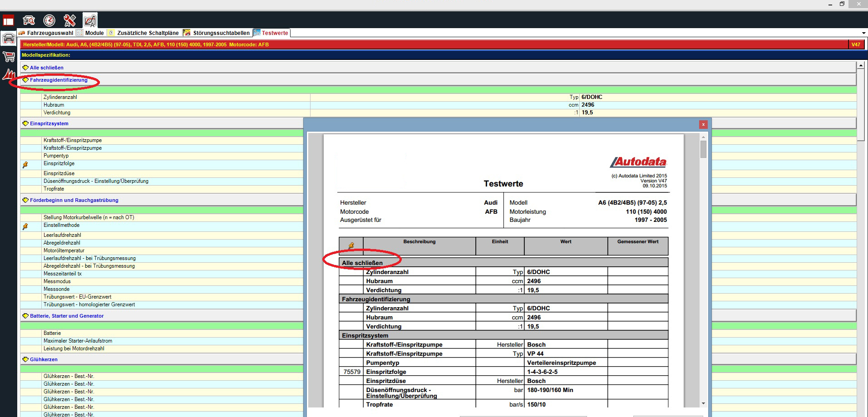Collapse the Glühkerzen section
This screenshot has width=868, height=417.
44,359
